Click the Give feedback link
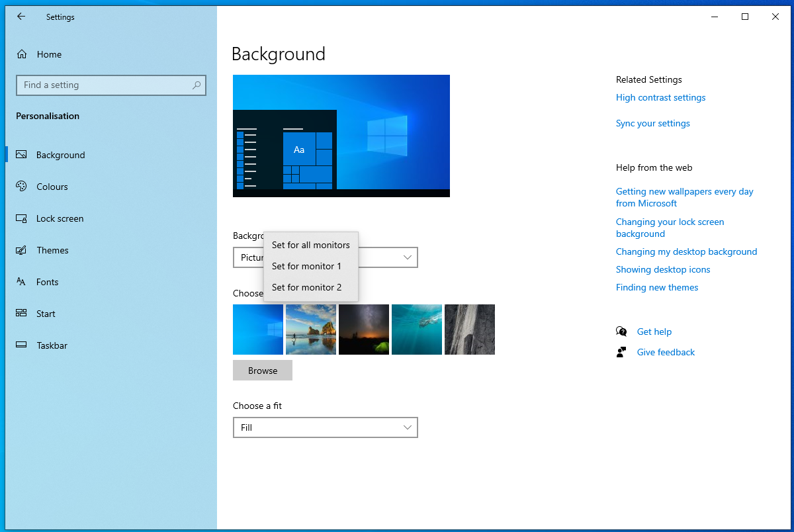Image resolution: width=794 pixels, height=532 pixels. pyautogui.click(x=666, y=352)
